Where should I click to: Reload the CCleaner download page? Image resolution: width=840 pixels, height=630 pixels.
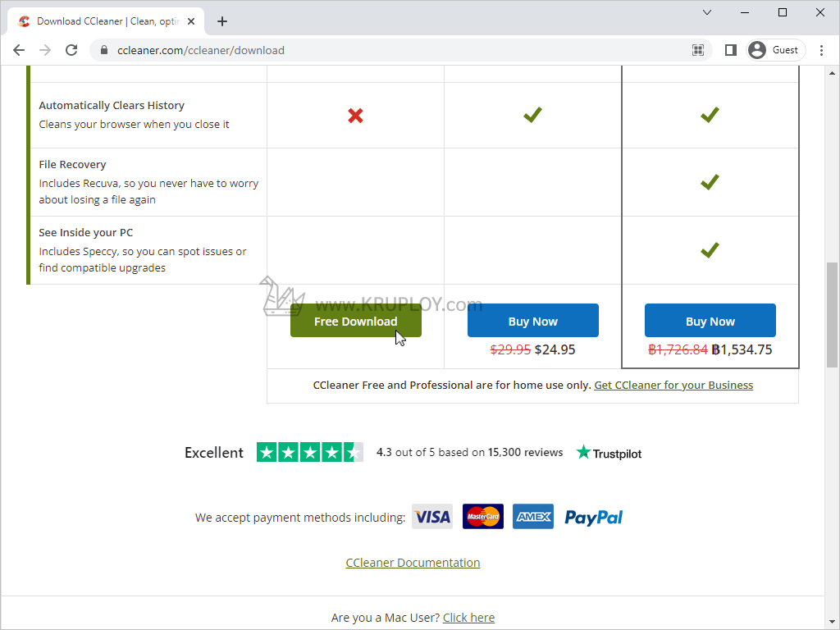point(71,50)
